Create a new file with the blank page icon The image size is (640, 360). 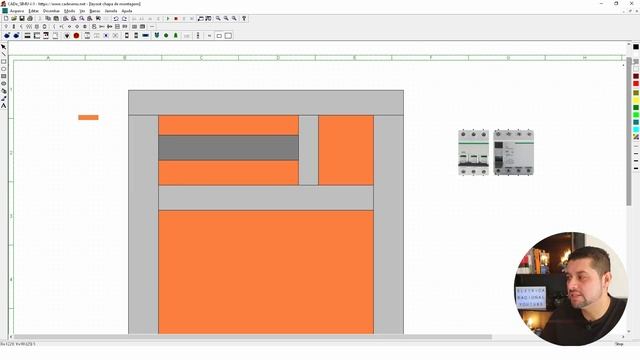click(6, 18)
